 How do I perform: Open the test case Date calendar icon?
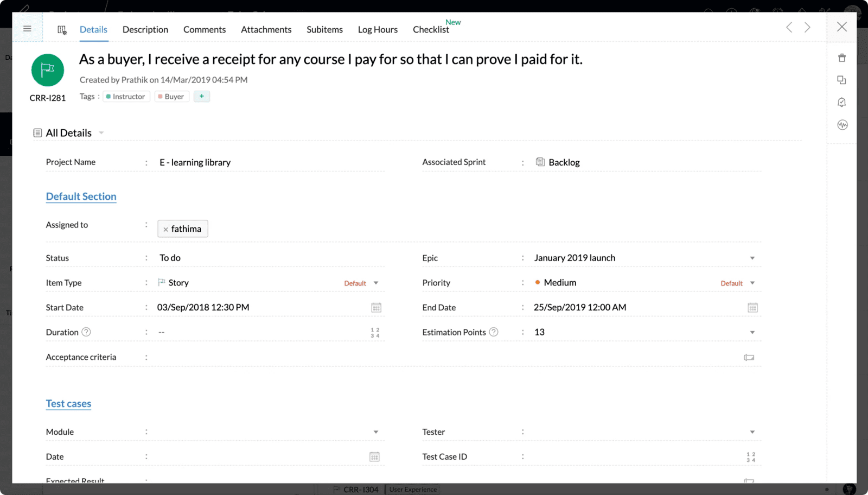tap(374, 457)
